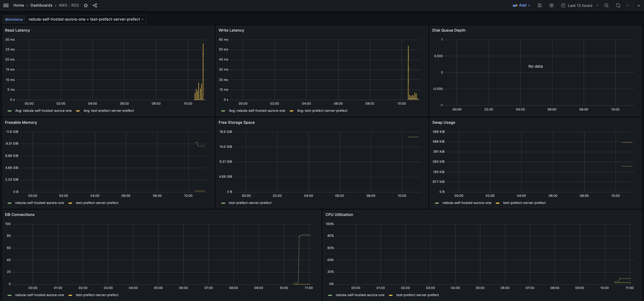The width and height of the screenshot is (644, 301).
Task: Select the dbInstance variable label
Action: (x=14, y=19)
